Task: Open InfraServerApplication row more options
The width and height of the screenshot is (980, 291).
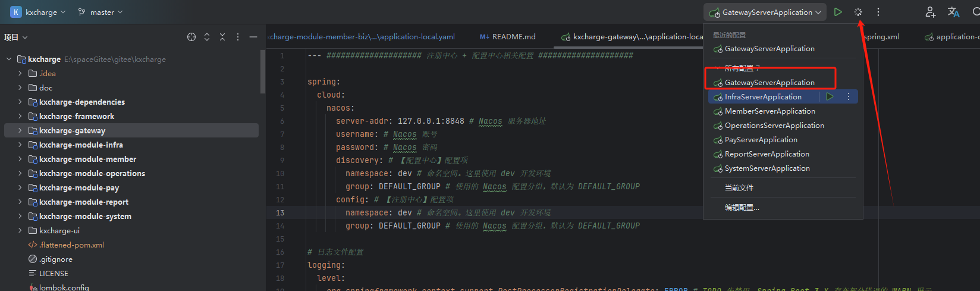Action: click(x=849, y=96)
